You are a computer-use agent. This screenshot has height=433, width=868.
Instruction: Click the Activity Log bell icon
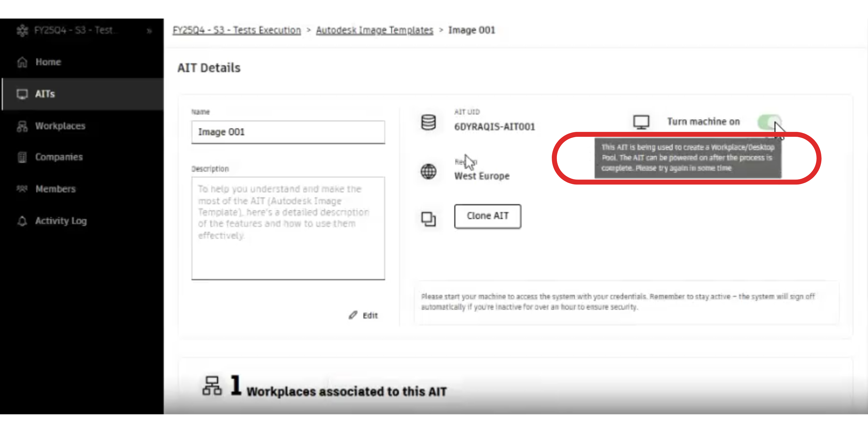pyautogui.click(x=22, y=221)
